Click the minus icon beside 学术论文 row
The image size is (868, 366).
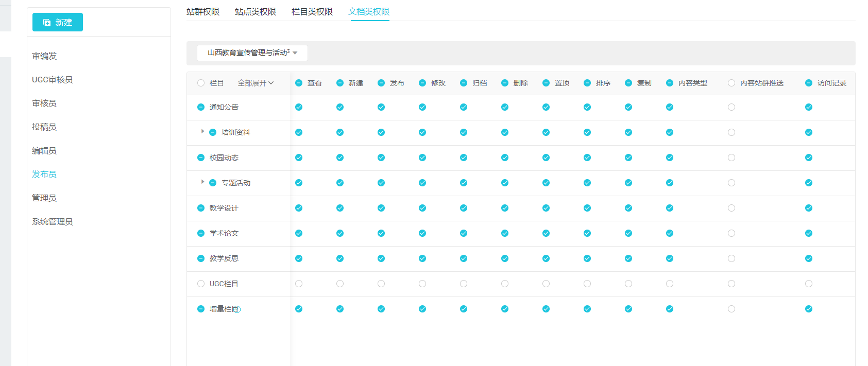pyautogui.click(x=201, y=233)
